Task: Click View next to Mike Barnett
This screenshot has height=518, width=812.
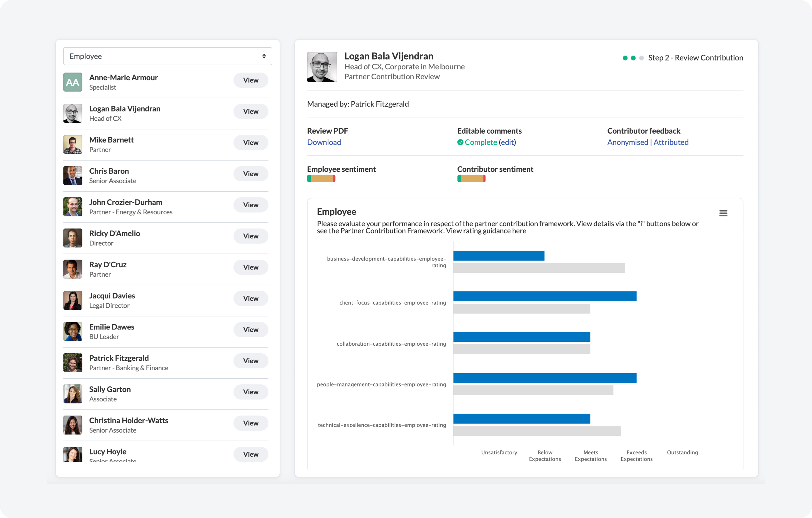Action: click(x=251, y=142)
